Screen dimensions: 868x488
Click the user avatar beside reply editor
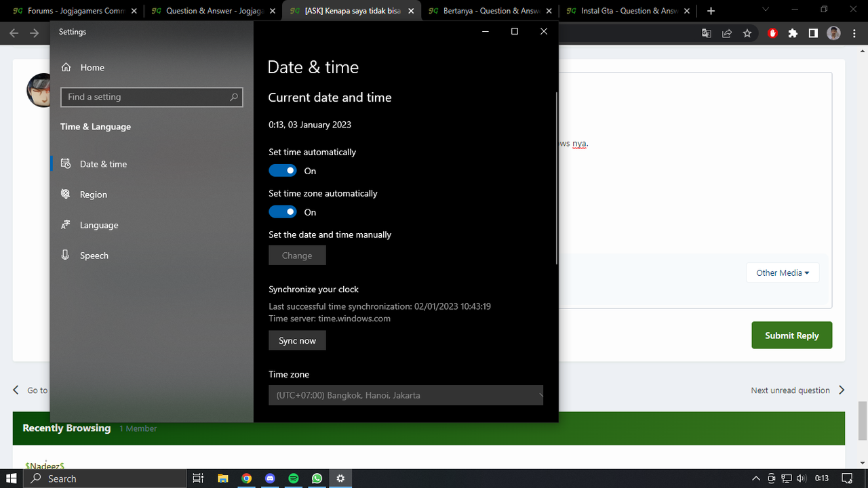coord(39,90)
